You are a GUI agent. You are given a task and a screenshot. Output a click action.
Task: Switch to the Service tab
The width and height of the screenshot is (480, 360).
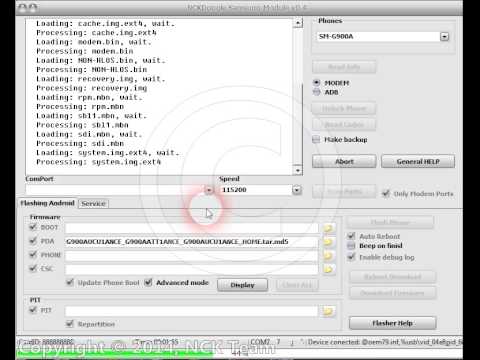[93, 203]
